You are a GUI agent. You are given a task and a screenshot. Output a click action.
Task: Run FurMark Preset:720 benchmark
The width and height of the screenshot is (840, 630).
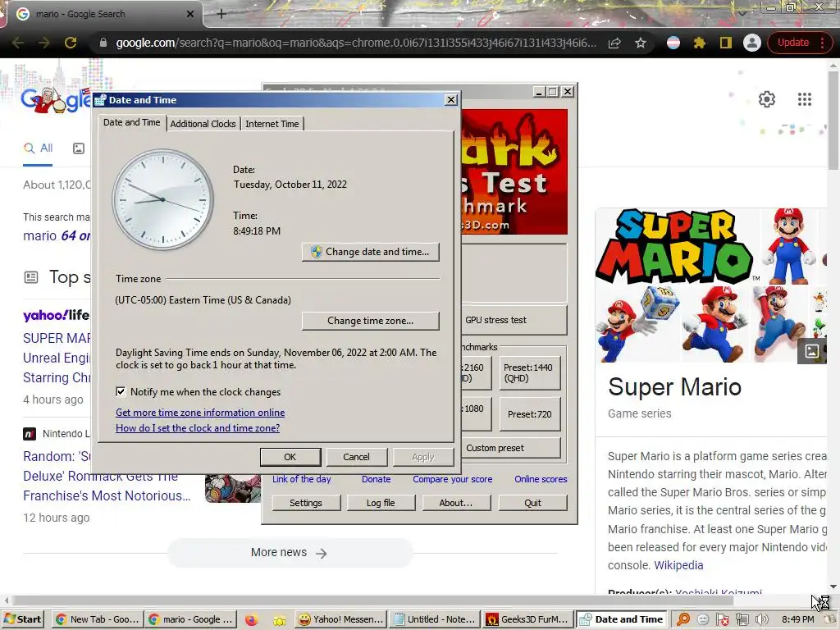(529, 414)
